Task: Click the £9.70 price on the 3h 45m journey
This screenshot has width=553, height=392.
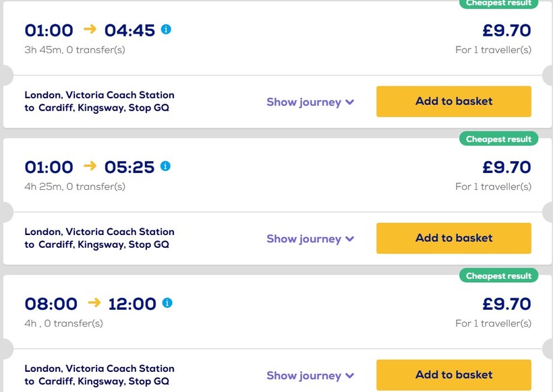Action: 506,30
